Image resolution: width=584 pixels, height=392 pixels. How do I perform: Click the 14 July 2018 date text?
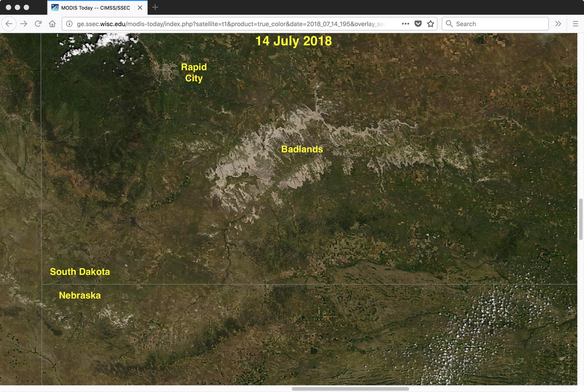click(294, 41)
